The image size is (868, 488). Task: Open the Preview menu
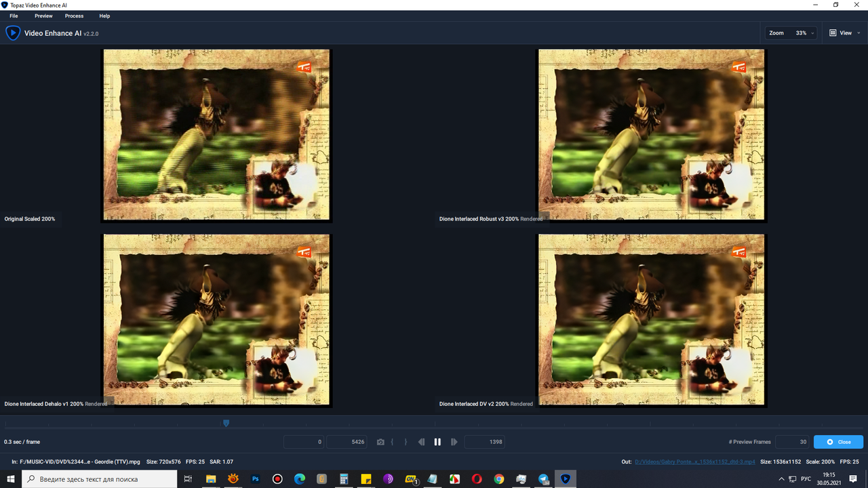[x=43, y=16]
